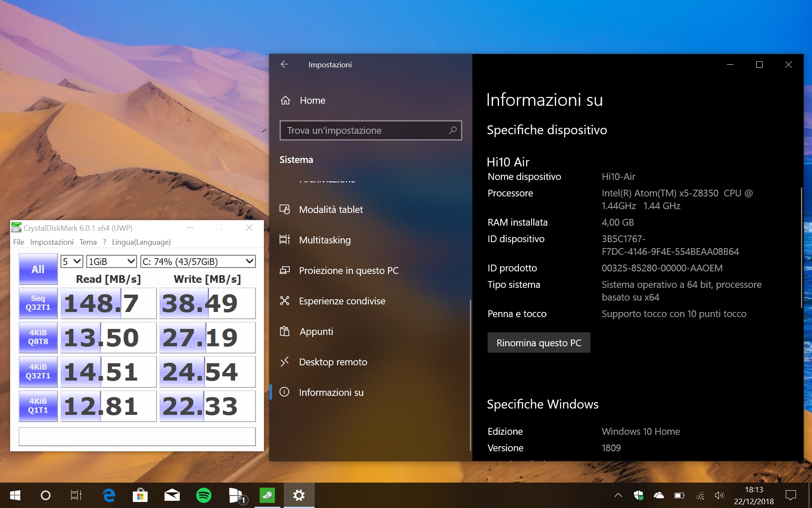This screenshot has width=812, height=508.
Task: Open test count dropdown showing 5
Action: pyautogui.click(x=71, y=262)
